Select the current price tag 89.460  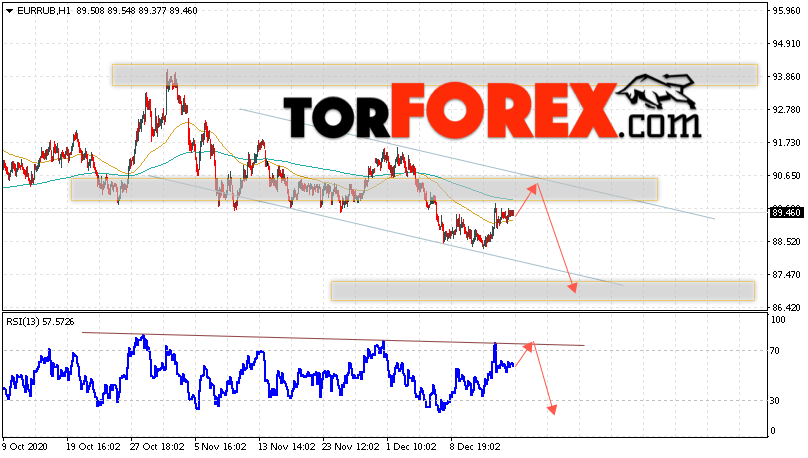point(787,212)
